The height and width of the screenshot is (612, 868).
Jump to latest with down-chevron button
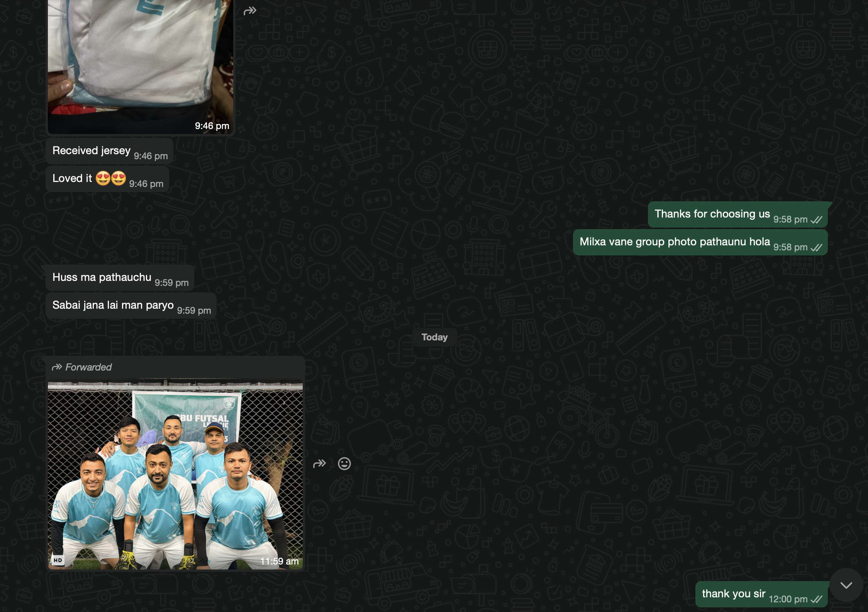(x=846, y=585)
